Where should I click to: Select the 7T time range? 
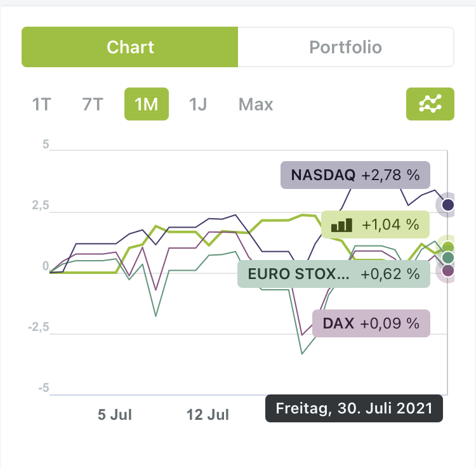point(92,104)
